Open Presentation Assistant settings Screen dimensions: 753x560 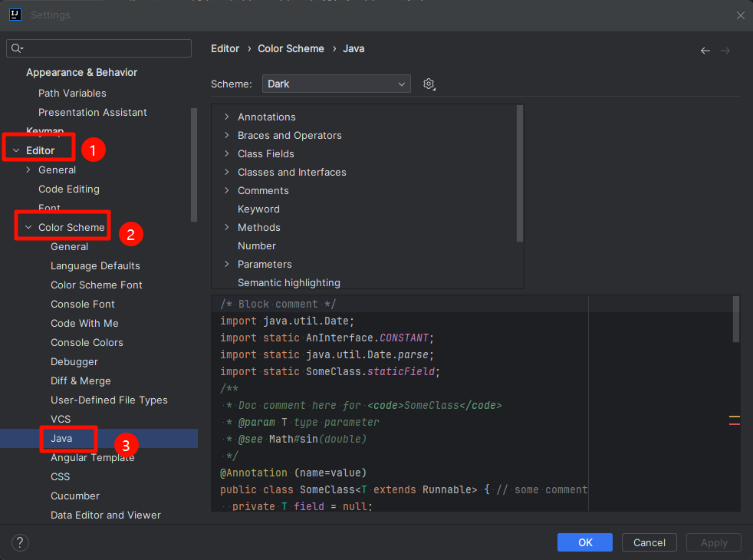pyautogui.click(x=92, y=113)
